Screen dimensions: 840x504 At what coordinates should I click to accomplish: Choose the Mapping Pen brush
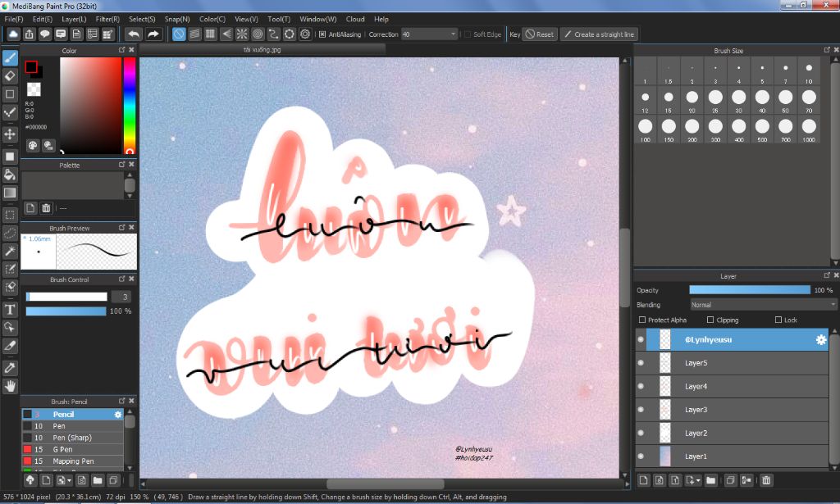point(73,461)
